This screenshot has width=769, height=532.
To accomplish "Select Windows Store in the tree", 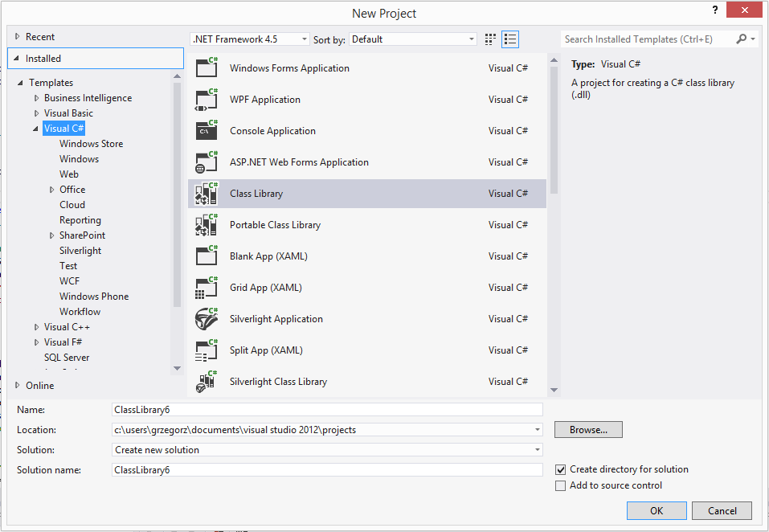I will [x=92, y=144].
